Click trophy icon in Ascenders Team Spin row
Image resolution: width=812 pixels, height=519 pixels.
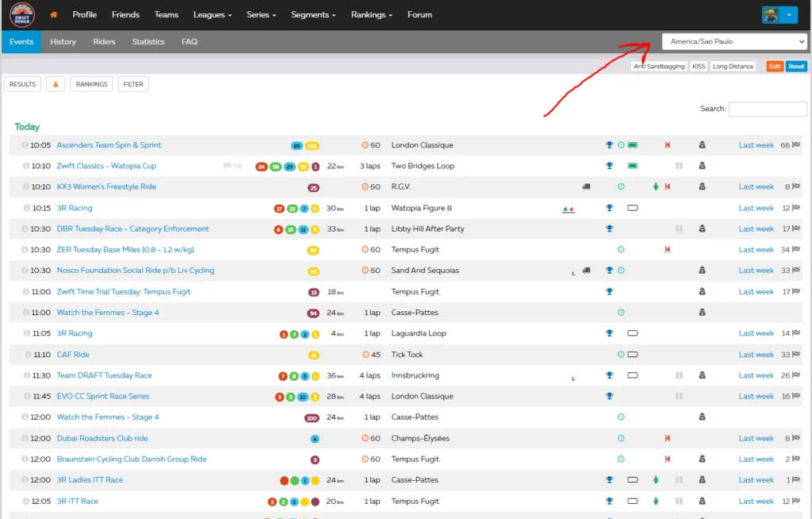coord(610,145)
